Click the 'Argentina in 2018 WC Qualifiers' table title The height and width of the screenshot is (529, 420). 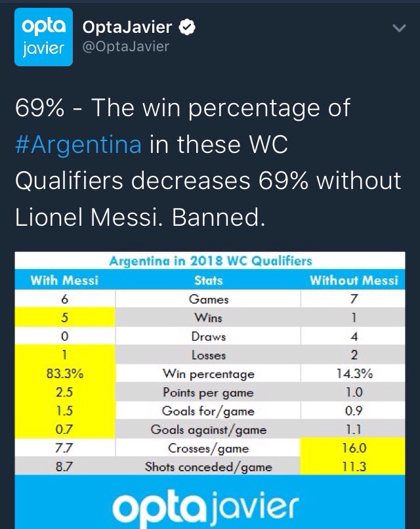[210, 262]
